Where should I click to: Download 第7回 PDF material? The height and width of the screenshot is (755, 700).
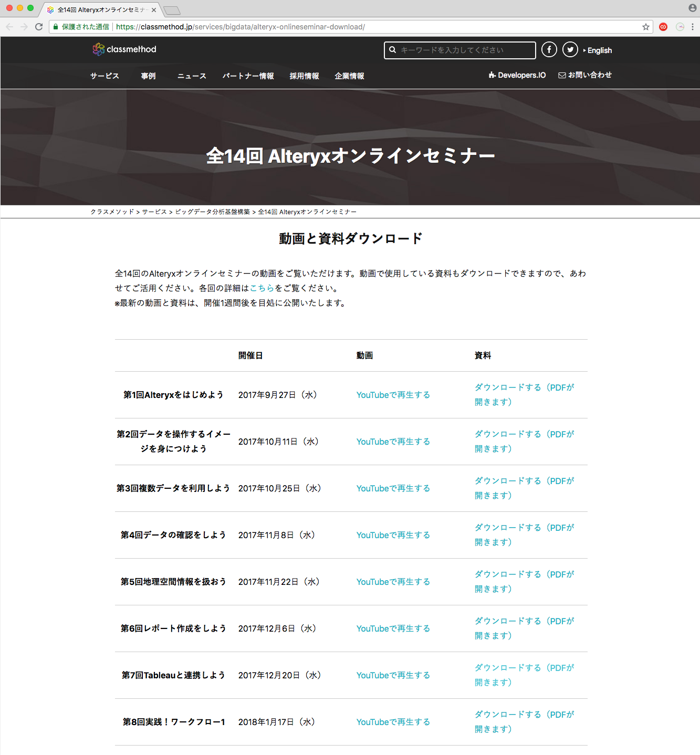[525, 675]
